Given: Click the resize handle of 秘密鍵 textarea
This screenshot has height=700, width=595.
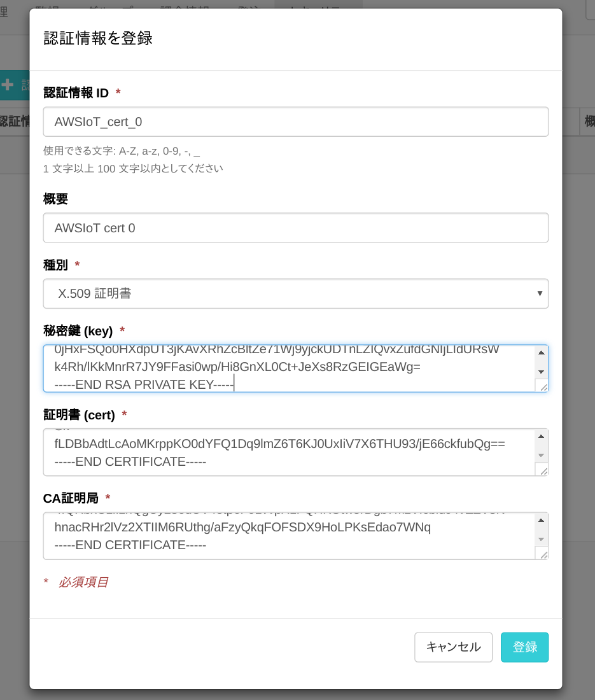Looking at the screenshot, I should point(543,387).
